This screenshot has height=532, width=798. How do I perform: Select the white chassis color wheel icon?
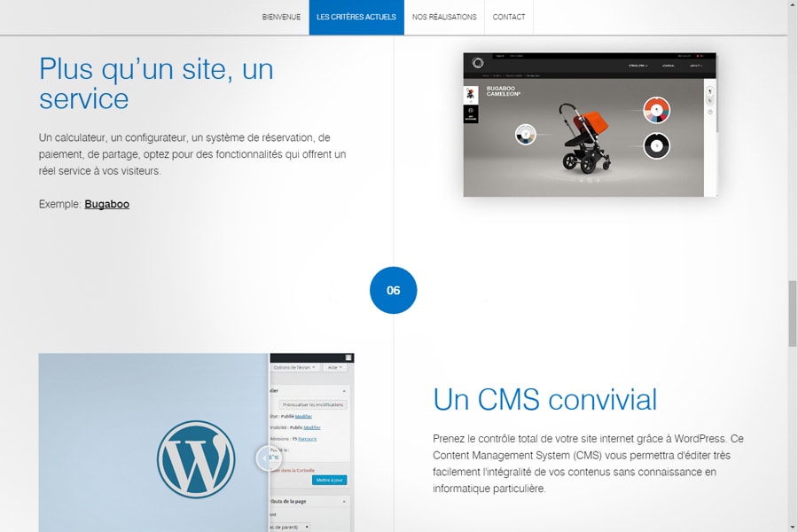point(524,135)
